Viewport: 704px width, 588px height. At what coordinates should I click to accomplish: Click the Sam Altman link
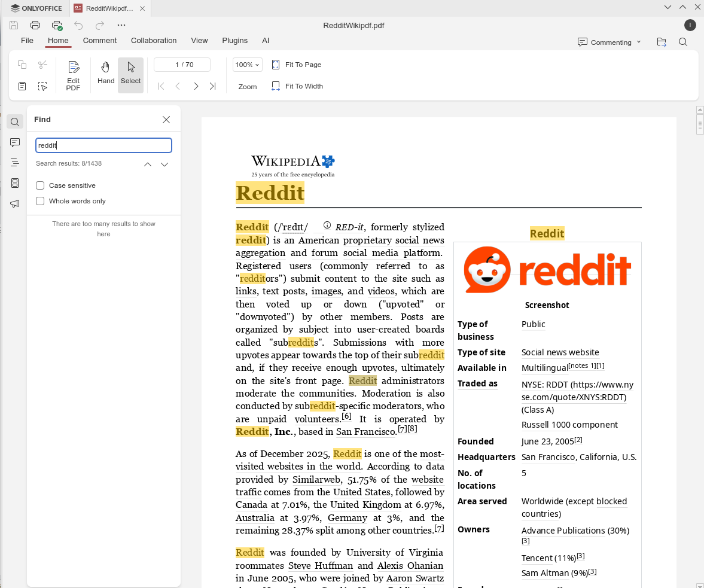545,573
